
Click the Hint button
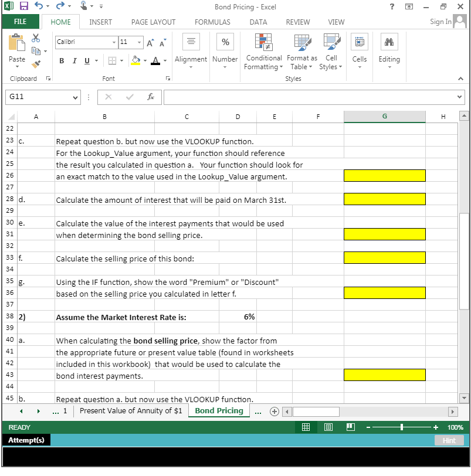click(449, 440)
